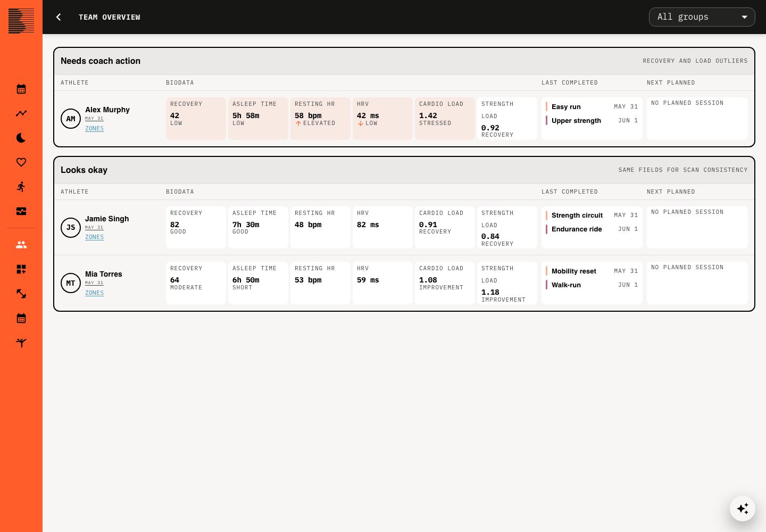The image size is (766, 532).
Task: Click Jamie Singh's Strength Load 0.84 card
Action: click(507, 227)
